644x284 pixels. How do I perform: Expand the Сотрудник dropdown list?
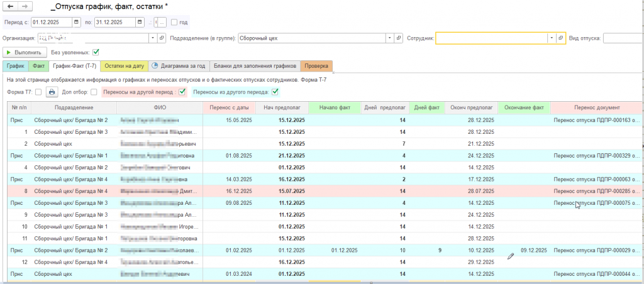tap(552, 38)
